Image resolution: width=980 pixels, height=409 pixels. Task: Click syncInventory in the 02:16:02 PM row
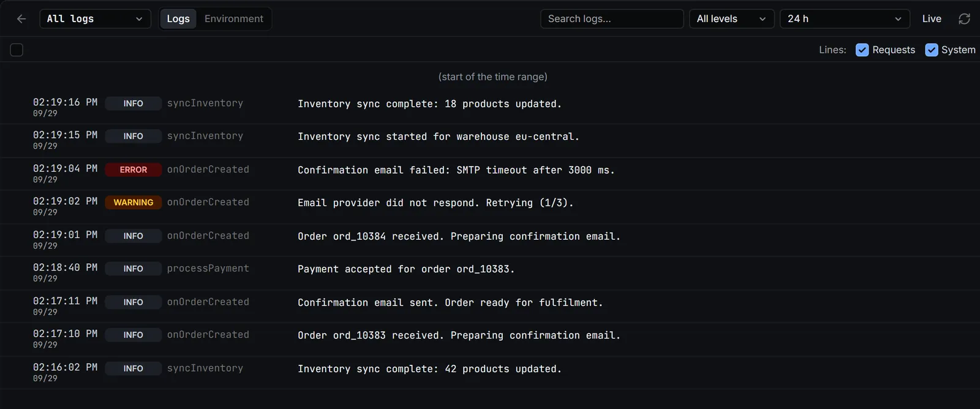click(x=205, y=368)
